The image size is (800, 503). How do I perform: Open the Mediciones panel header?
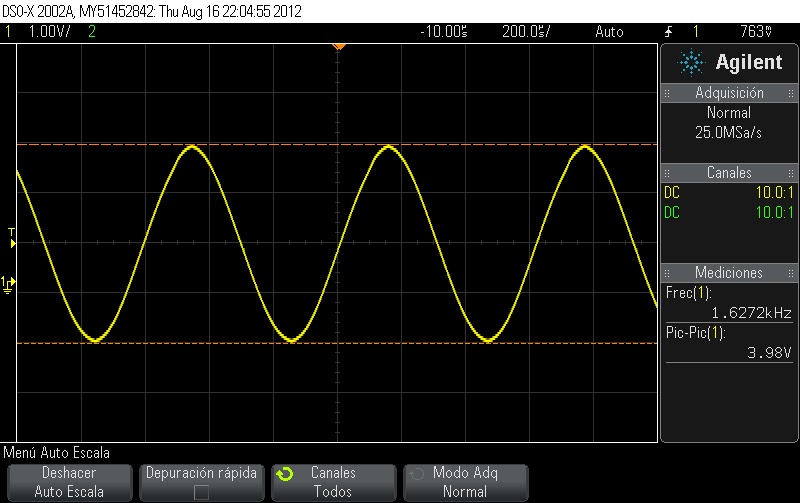point(729,273)
